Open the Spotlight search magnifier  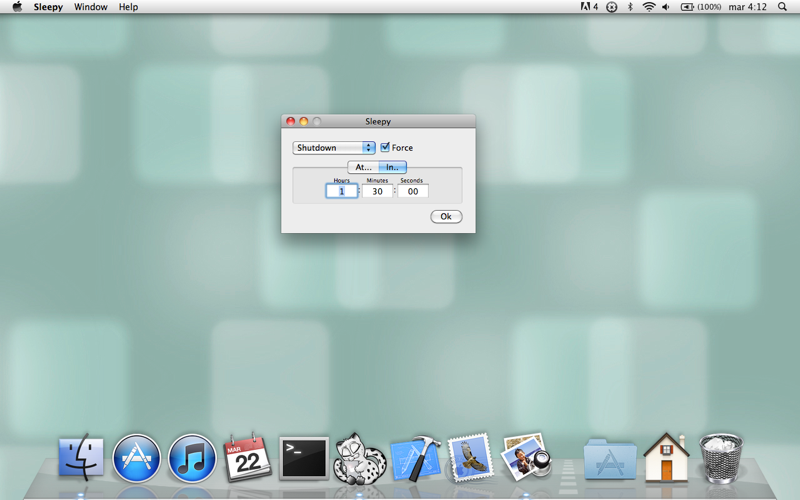pos(782,7)
